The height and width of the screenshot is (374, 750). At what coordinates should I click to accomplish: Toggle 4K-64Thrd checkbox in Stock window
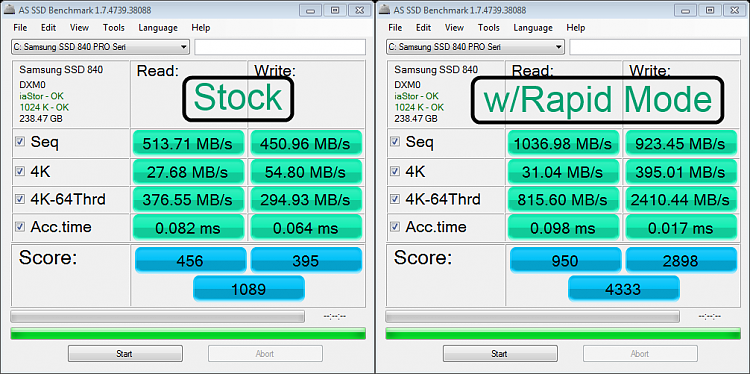coord(20,199)
